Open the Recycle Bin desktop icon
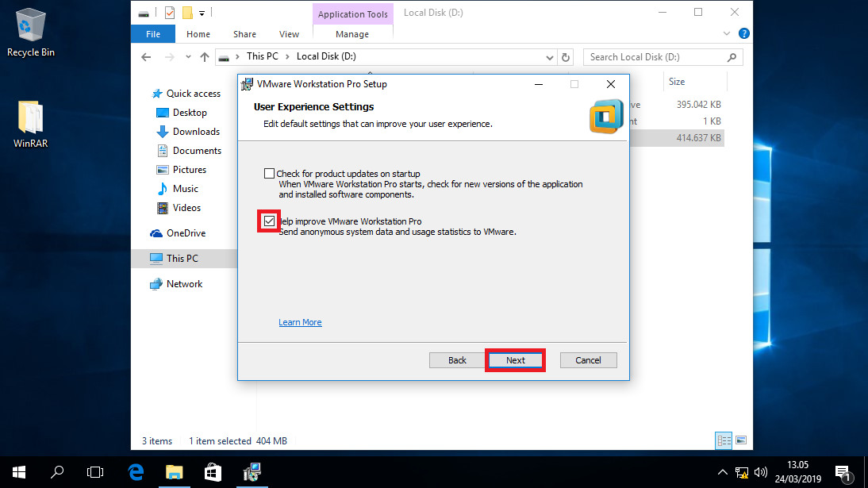This screenshot has height=488, width=868. pos(30,33)
